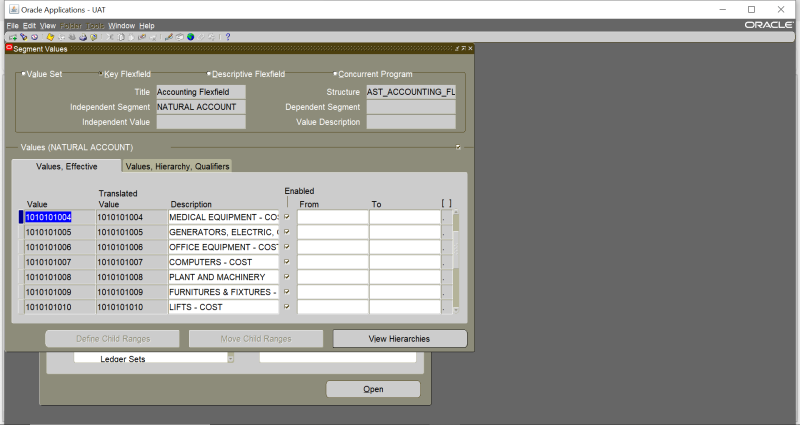Open the Edit menu
The width and height of the screenshot is (800, 425).
[30, 26]
